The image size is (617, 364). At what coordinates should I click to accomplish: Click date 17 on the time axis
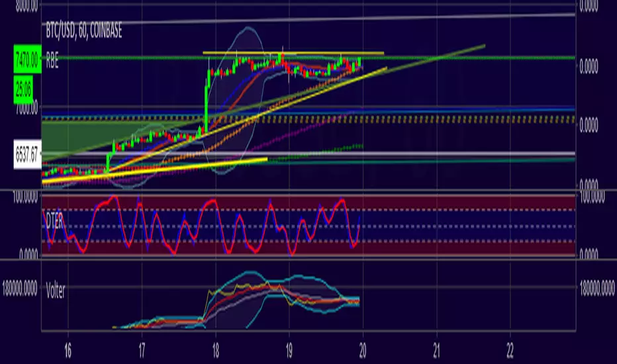[x=141, y=351]
